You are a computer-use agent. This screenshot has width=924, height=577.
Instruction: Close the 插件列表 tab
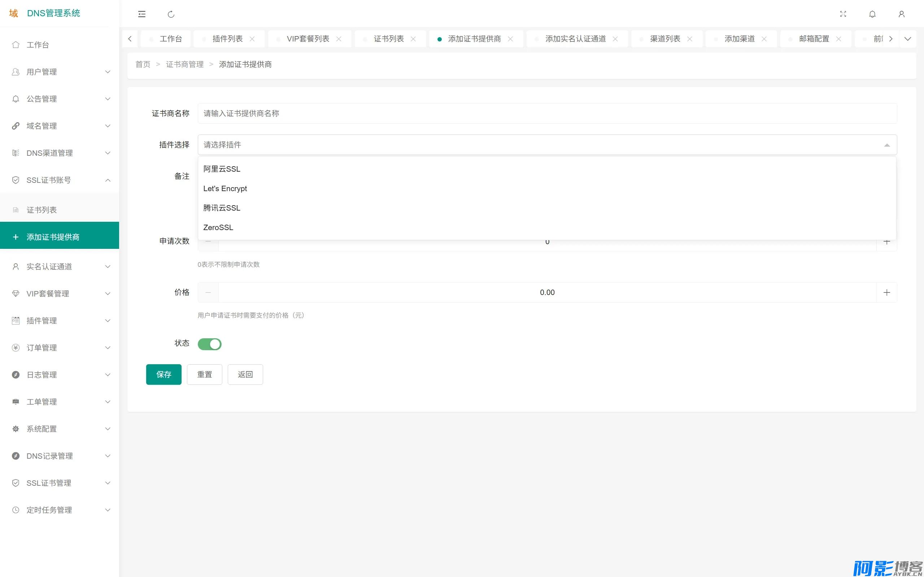(x=252, y=39)
